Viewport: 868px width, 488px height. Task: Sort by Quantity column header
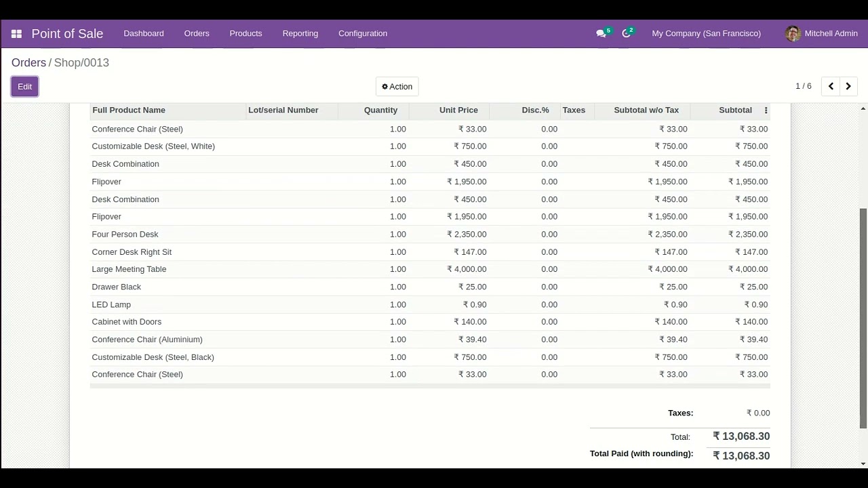coord(373,110)
